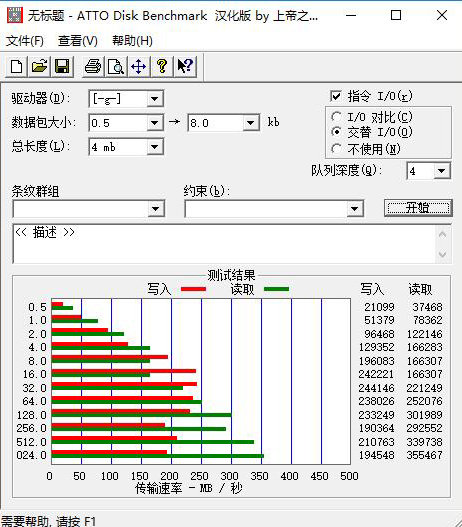
Task: Click the read value 221249
Action: point(425,388)
